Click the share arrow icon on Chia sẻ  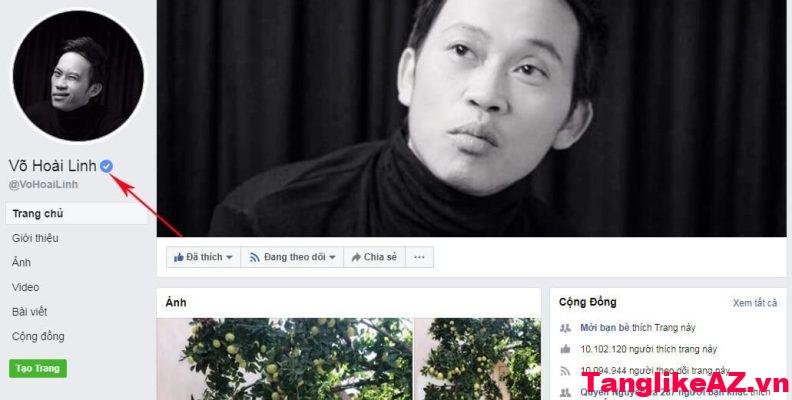pos(356,258)
